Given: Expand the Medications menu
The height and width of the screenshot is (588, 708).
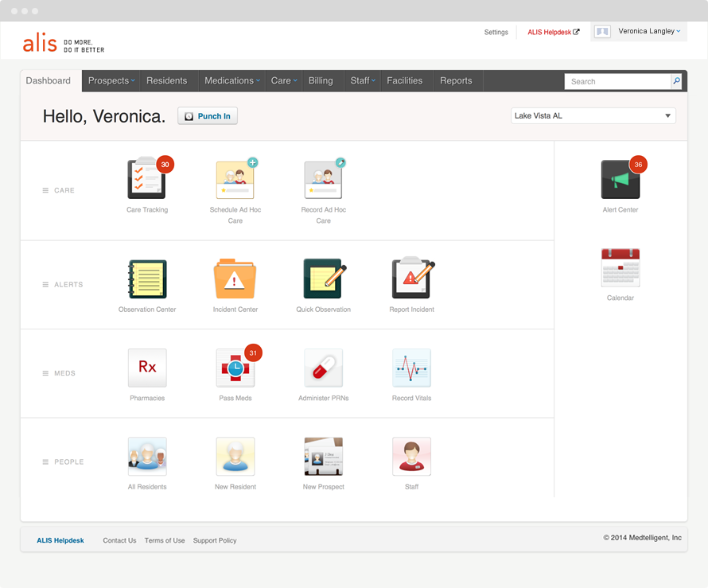Looking at the screenshot, I should (232, 81).
